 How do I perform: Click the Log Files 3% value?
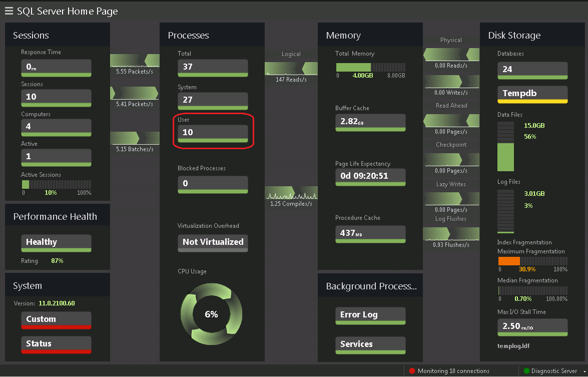pos(528,206)
